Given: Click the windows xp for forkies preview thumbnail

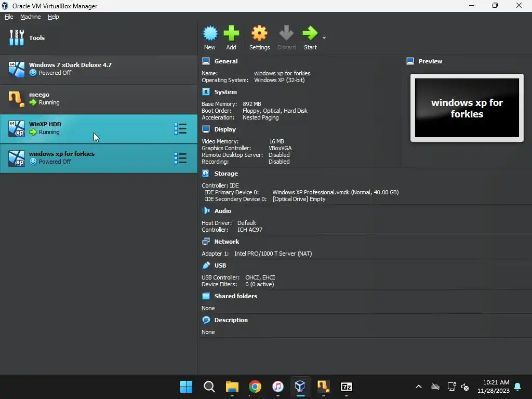Looking at the screenshot, I should 467,108.
